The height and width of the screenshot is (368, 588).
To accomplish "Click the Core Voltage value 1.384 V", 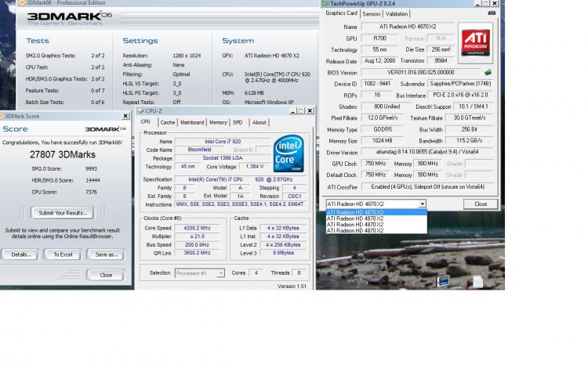I will pyautogui.click(x=255, y=167).
